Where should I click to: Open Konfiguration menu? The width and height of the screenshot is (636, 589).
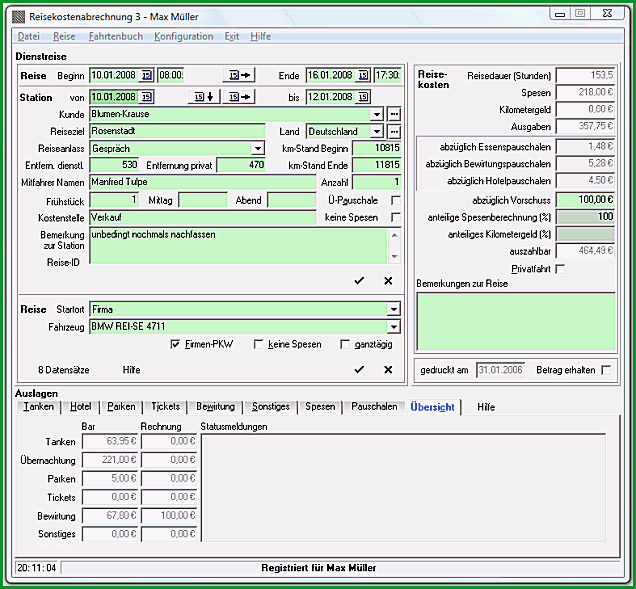pos(183,37)
